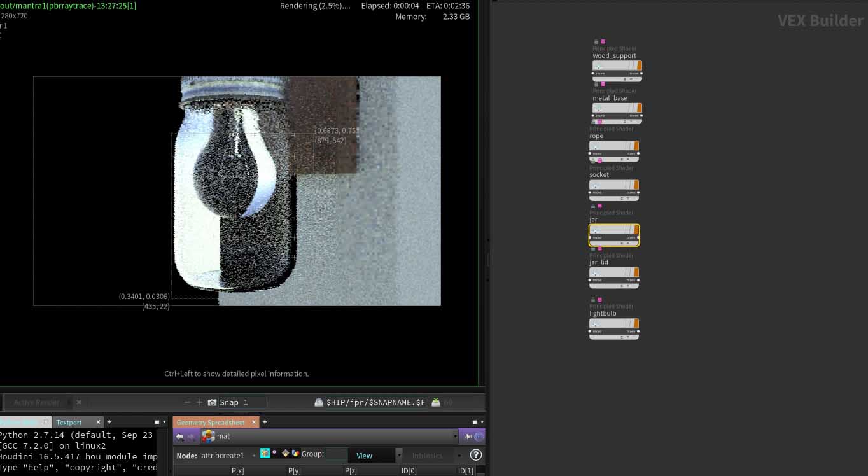Click the P[x] column header
Viewport: 868px width, 476px height.
[x=237, y=471]
